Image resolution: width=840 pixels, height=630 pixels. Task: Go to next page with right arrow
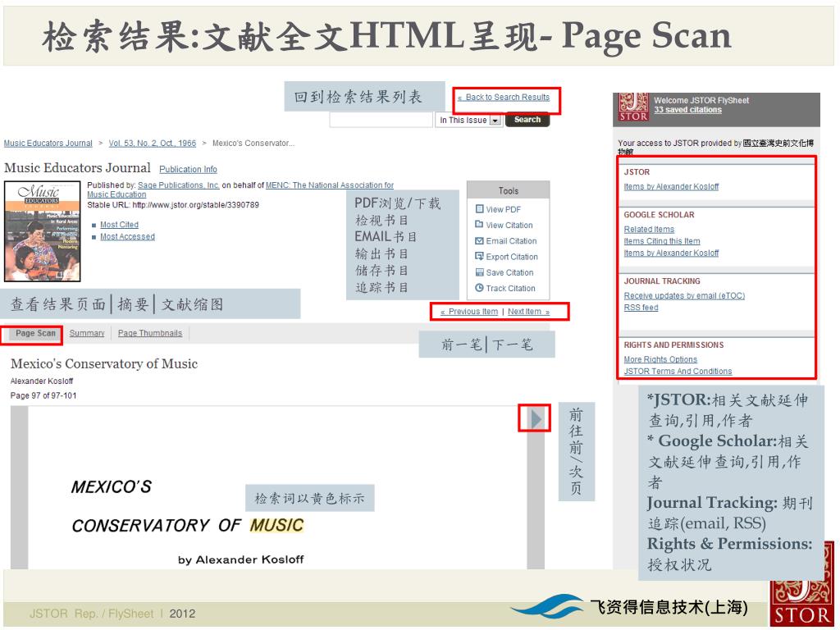coord(536,419)
